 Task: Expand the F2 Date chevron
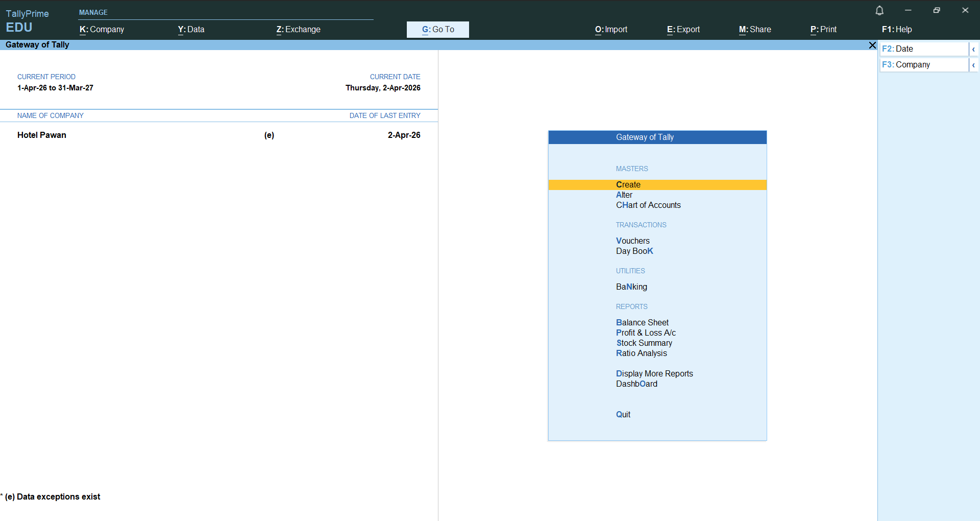coord(973,49)
